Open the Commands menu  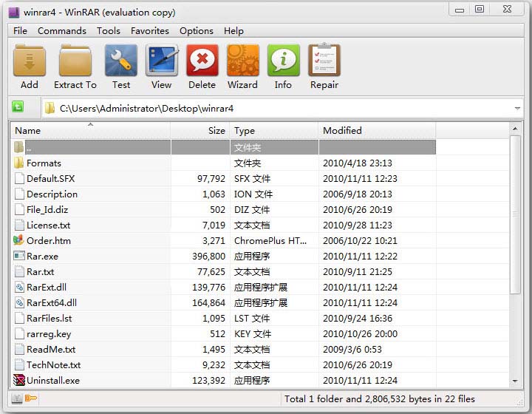coord(62,31)
